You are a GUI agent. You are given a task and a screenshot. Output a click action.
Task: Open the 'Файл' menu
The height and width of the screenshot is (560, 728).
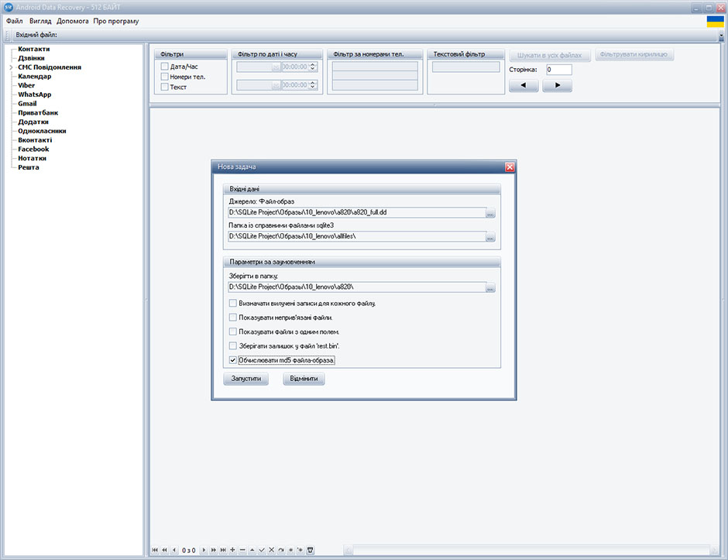[14, 21]
